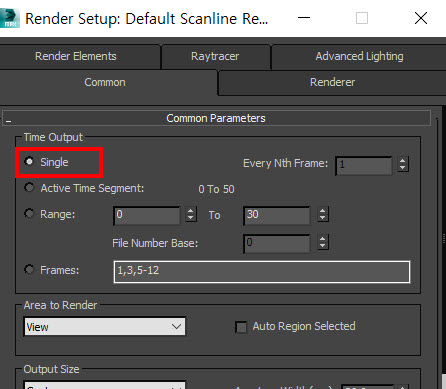The image size is (446, 389).
Task: Open the Render Elements tab
Action: (76, 56)
